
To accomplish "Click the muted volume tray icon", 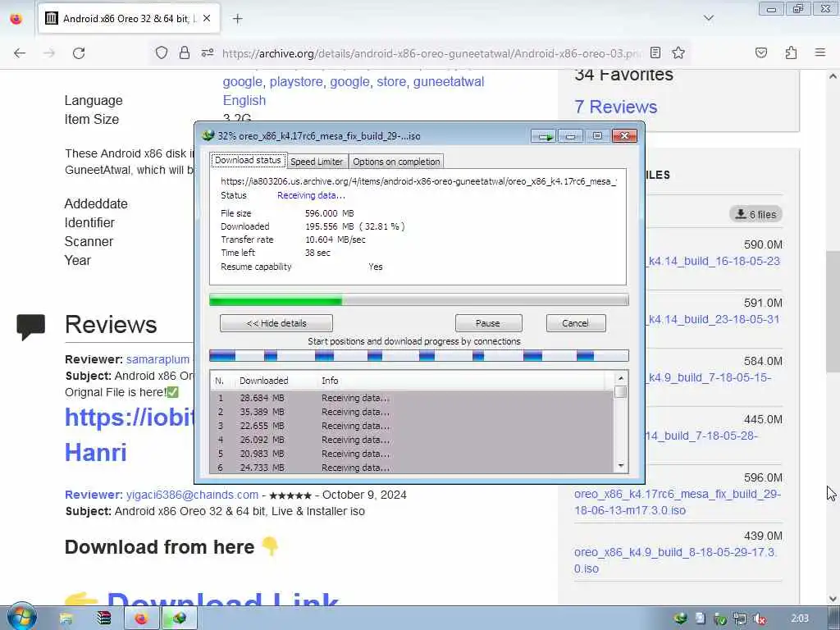I will (759, 619).
